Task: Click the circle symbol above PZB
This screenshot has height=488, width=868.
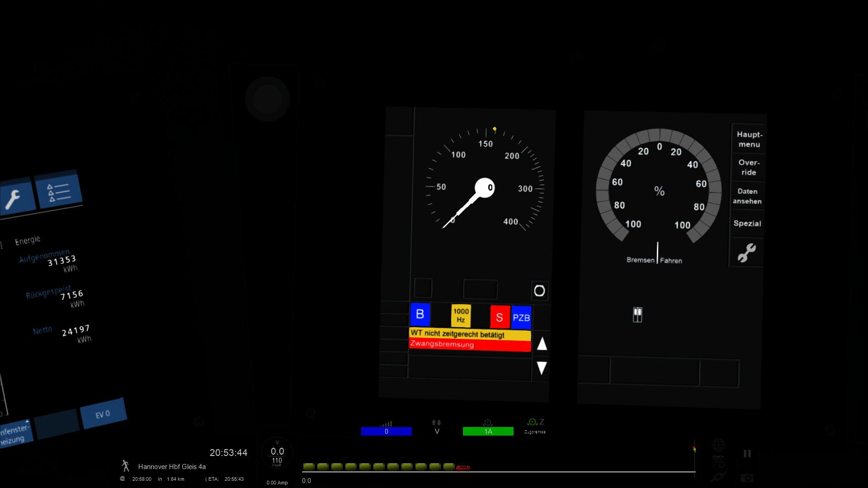Action: coord(539,291)
